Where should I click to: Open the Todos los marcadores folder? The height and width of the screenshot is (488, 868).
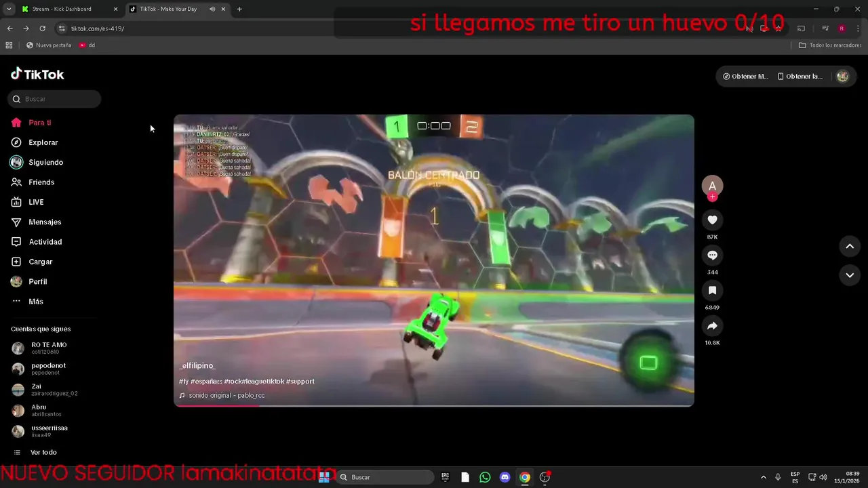[x=830, y=45]
